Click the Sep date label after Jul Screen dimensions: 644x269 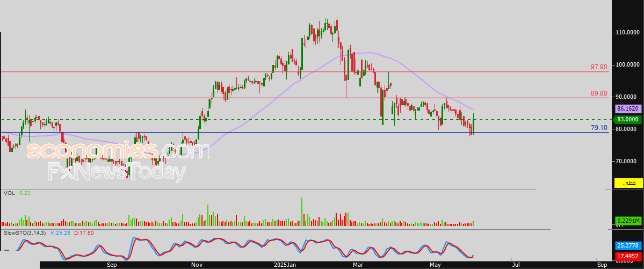coord(602,265)
